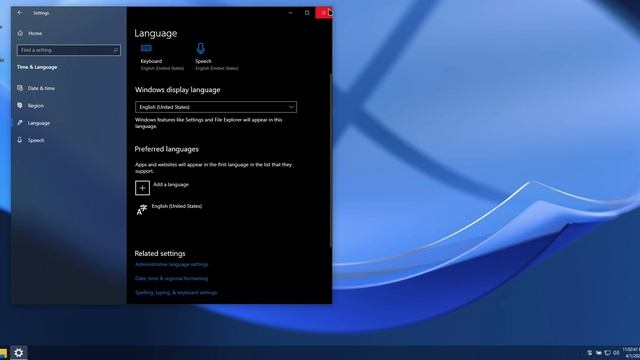Close the Settings window

coord(324,13)
